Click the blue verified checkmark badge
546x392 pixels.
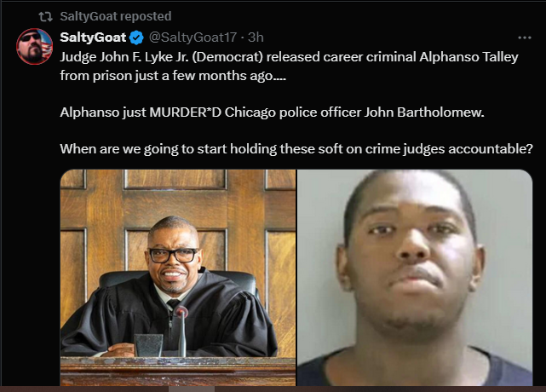point(136,37)
